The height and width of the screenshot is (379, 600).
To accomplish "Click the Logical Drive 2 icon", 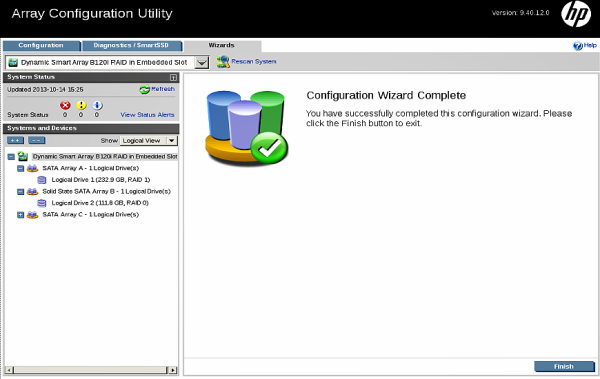I will pos(42,203).
